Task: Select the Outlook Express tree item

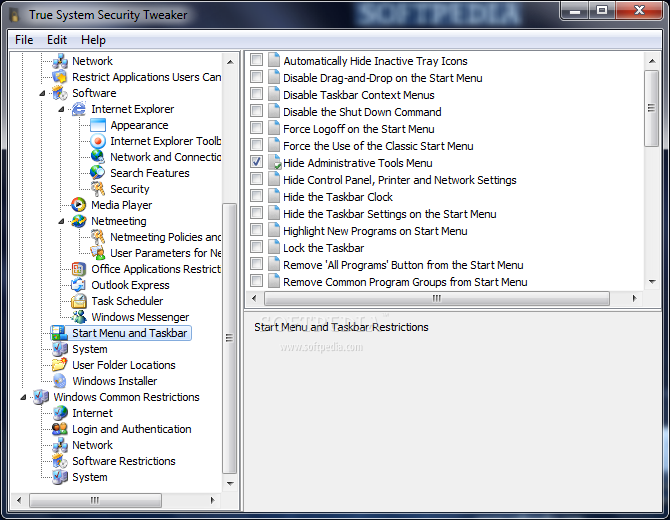Action: 130,285
